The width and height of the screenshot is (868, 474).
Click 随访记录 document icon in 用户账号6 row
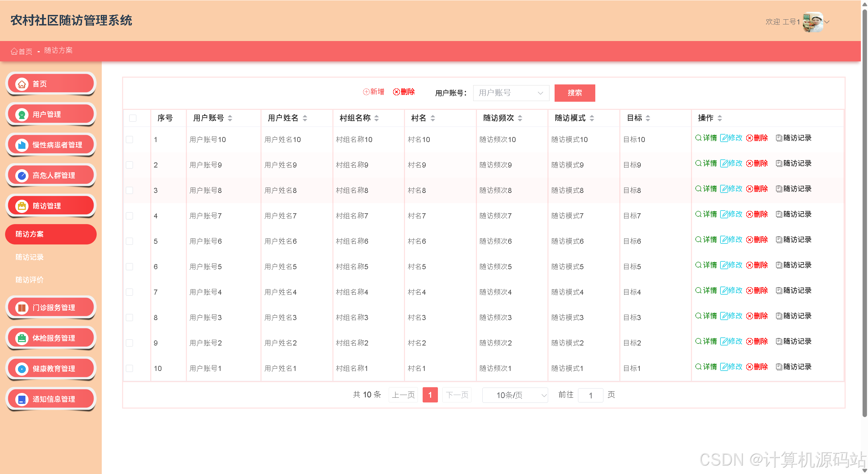779,239
